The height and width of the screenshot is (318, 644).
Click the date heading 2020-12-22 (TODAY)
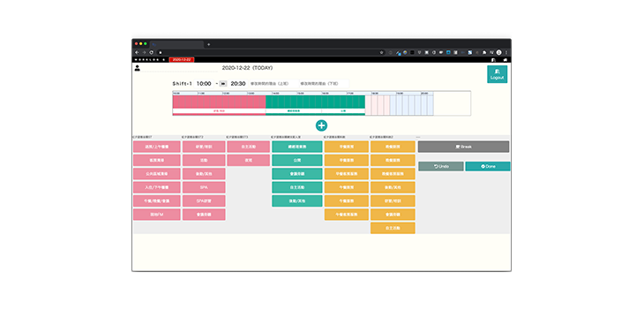[x=247, y=68]
